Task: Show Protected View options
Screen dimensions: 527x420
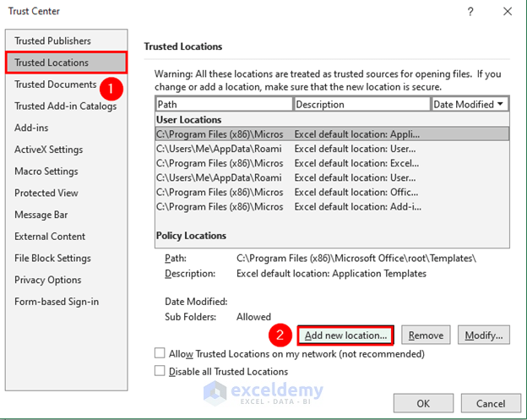Action: [66, 193]
